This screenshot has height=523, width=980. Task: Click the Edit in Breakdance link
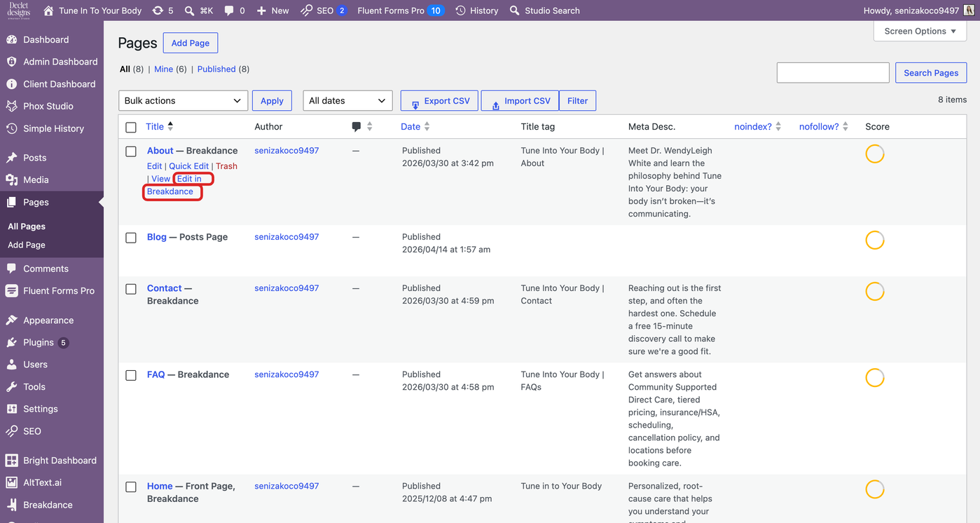coord(179,185)
